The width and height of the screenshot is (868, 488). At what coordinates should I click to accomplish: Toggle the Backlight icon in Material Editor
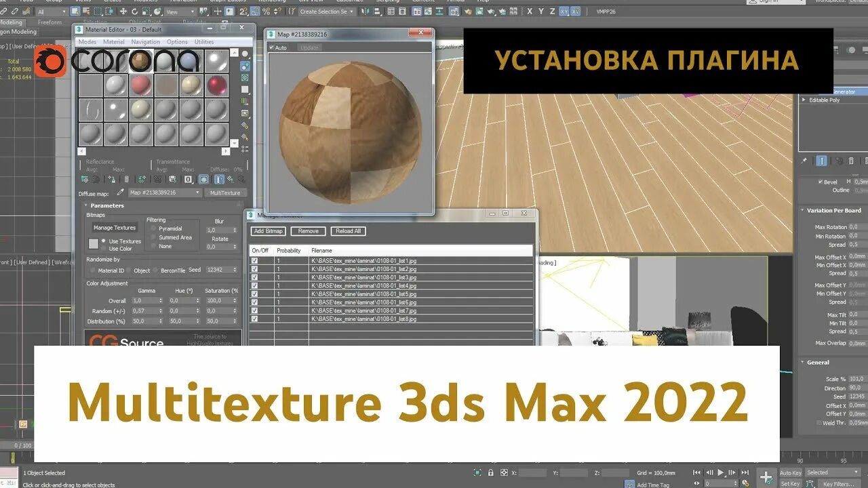245,66
